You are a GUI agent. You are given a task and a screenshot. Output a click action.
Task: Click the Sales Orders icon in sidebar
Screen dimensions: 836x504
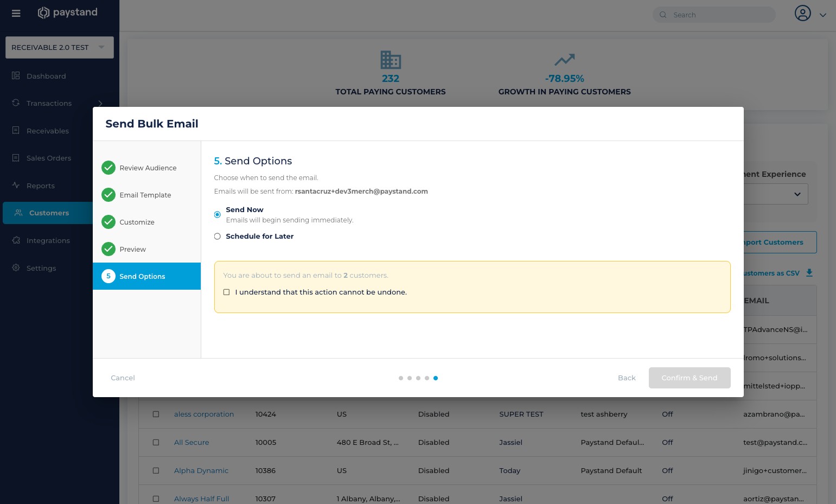point(16,158)
